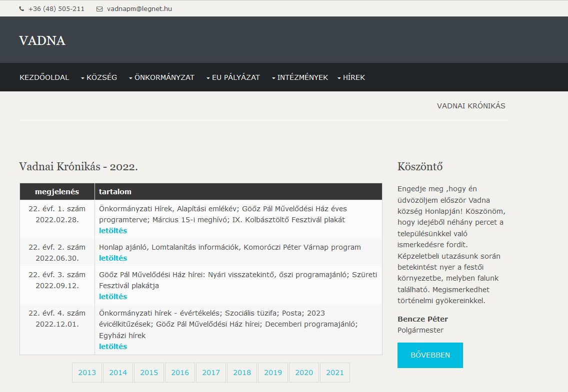Click the name Bencze Péter
The image size is (568, 392).
(x=422, y=319)
